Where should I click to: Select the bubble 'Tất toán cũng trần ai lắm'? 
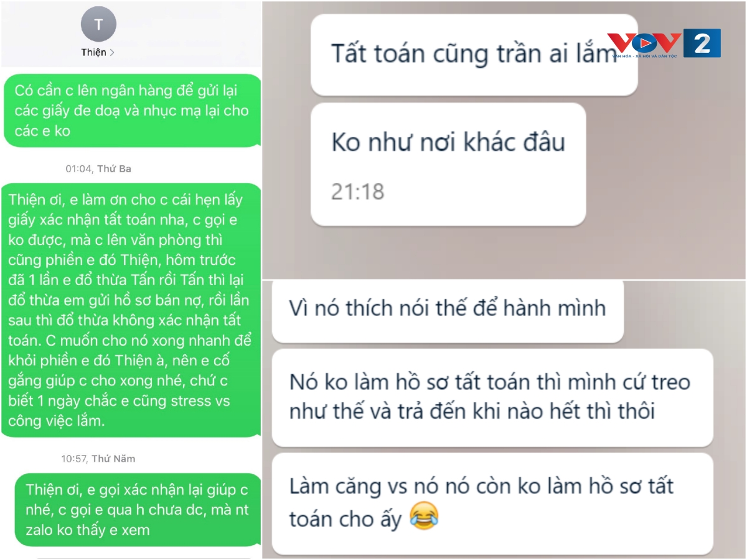[474, 55]
